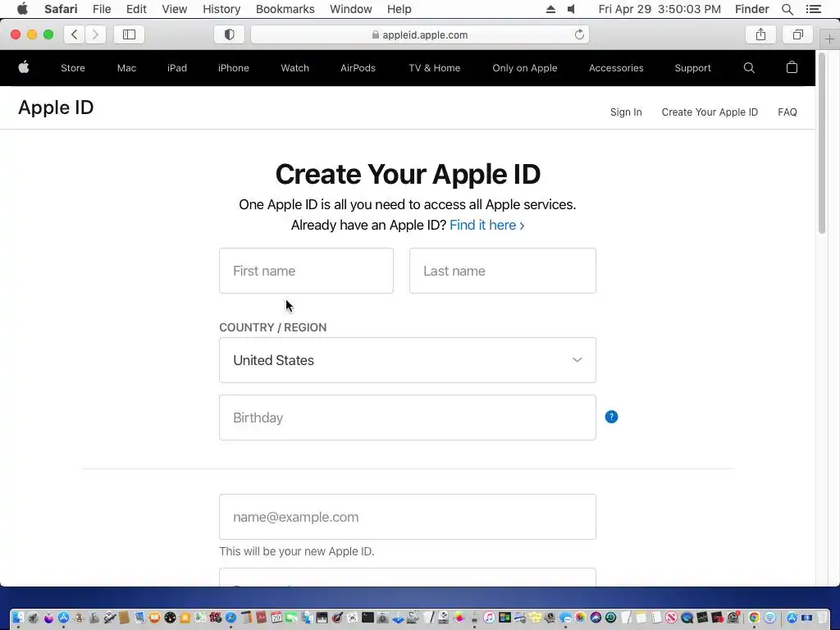Screen dimensions: 840x630
Task: Open the Bookmarks menu
Action: [x=285, y=9]
